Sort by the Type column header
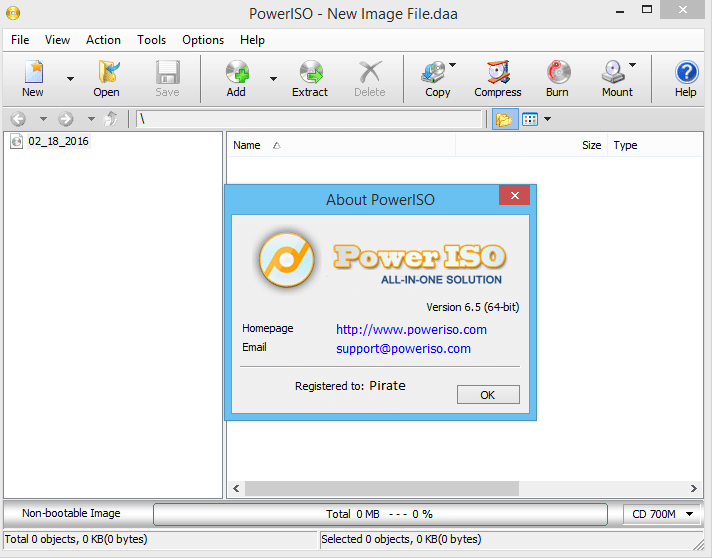This screenshot has width=712, height=558. (x=655, y=145)
